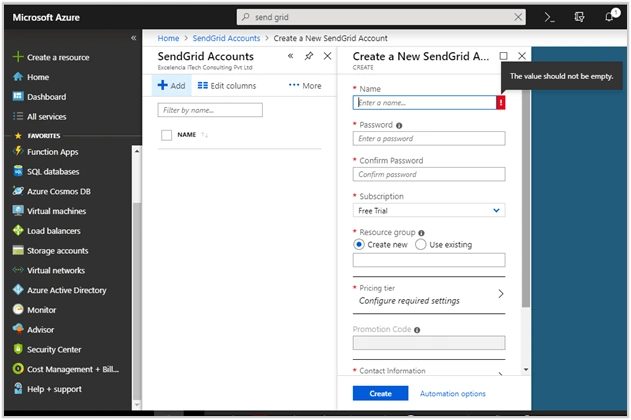Focus the Password input field

pyautogui.click(x=429, y=138)
